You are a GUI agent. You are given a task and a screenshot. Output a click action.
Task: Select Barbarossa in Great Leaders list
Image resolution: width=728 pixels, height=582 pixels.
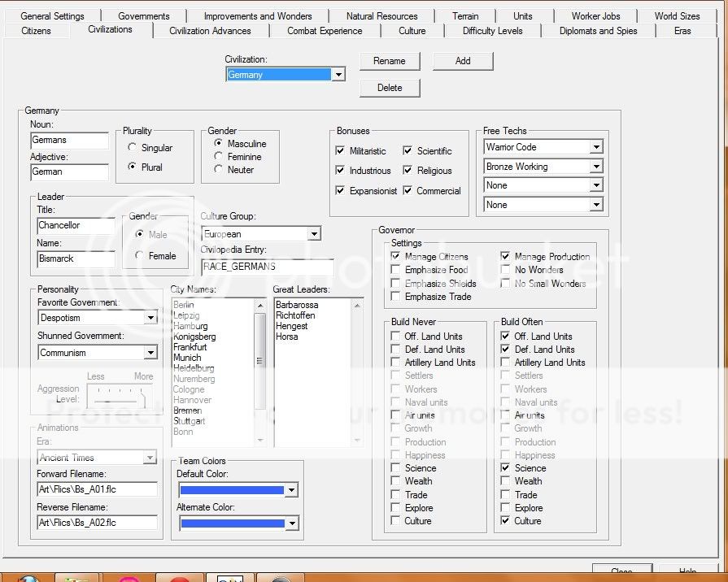pos(297,305)
